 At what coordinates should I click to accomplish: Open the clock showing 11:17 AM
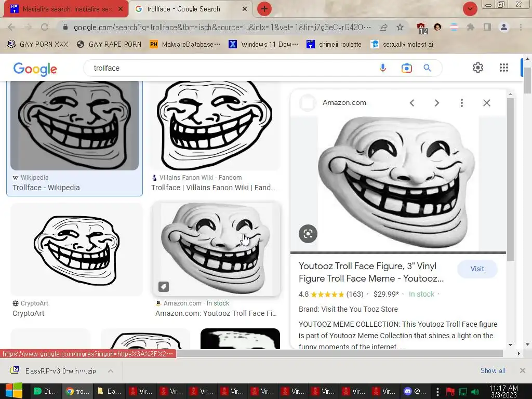[x=503, y=392]
